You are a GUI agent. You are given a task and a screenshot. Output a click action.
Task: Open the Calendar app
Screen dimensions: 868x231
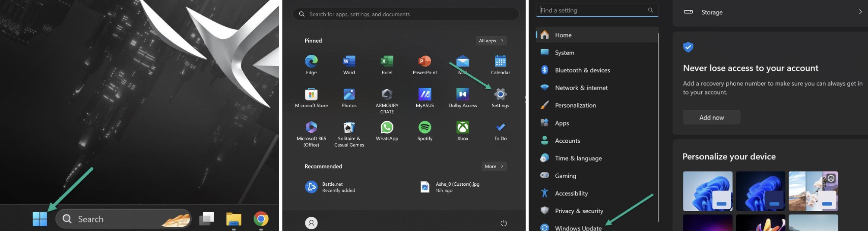click(x=501, y=65)
